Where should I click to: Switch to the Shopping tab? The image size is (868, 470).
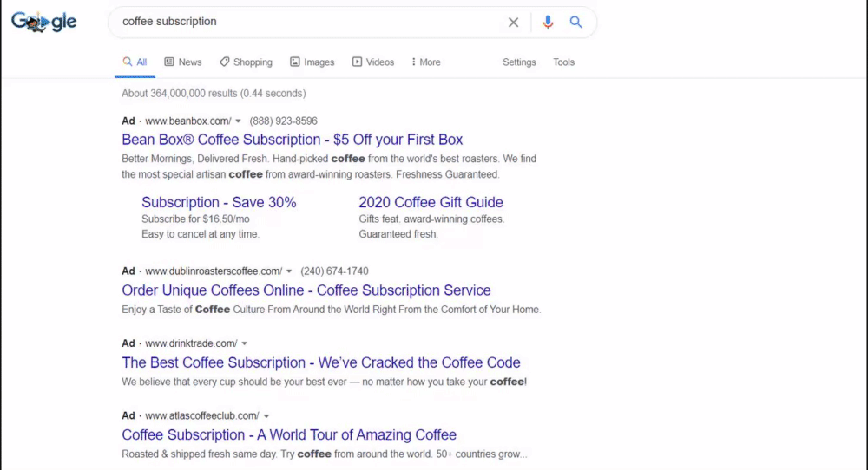(246, 62)
